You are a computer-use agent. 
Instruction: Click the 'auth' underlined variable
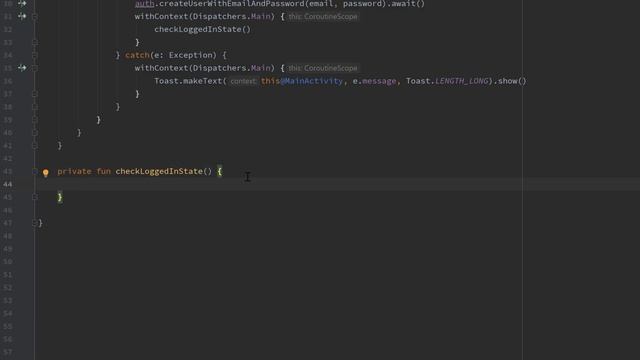click(x=144, y=4)
